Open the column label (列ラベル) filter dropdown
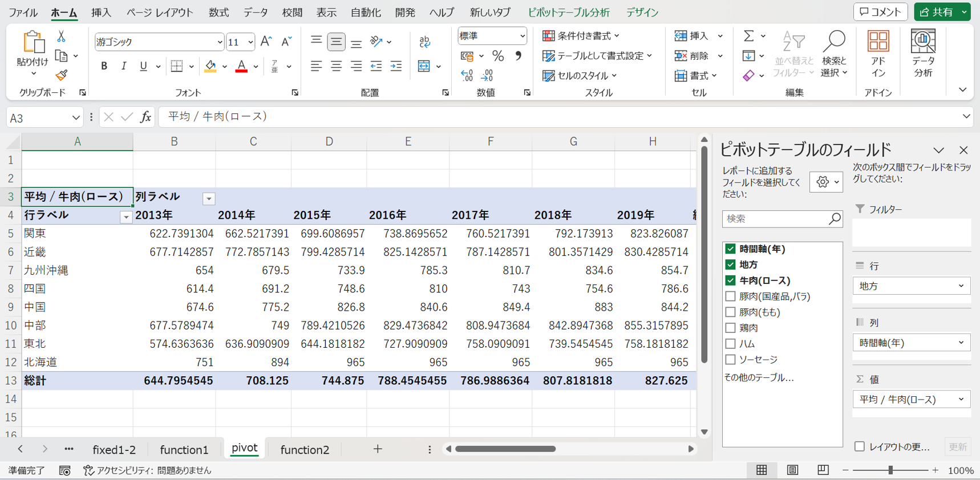 209,198
